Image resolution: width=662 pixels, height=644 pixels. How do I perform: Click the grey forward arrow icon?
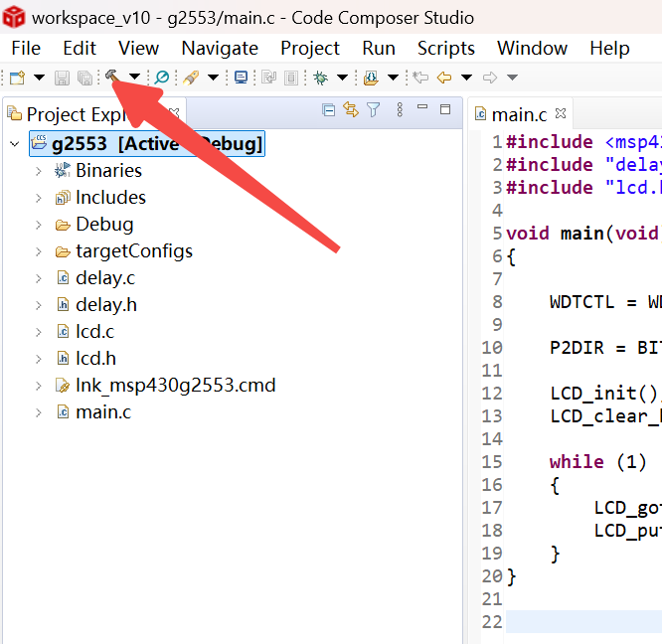click(490, 78)
